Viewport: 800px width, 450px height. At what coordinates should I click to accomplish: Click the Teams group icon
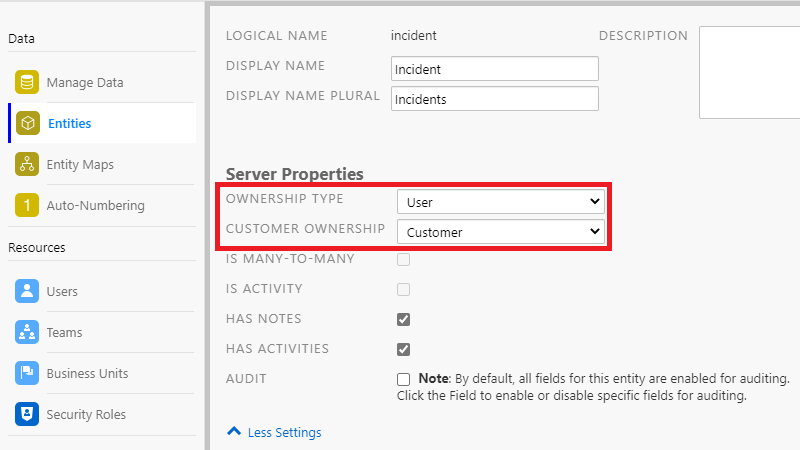(x=27, y=332)
